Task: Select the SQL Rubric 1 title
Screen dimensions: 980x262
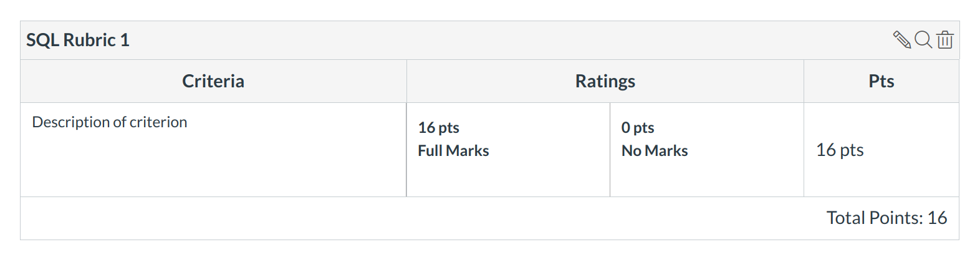Action: (78, 40)
